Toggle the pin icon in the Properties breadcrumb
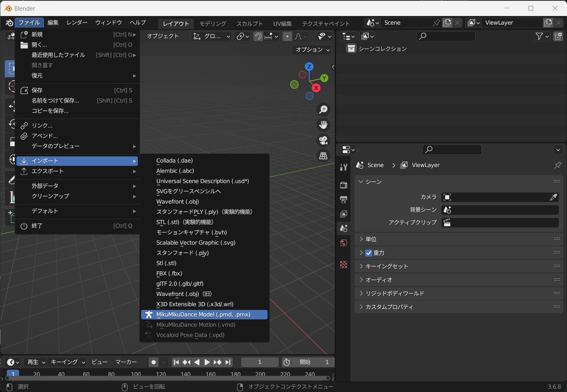567x392 pixels. click(x=557, y=165)
